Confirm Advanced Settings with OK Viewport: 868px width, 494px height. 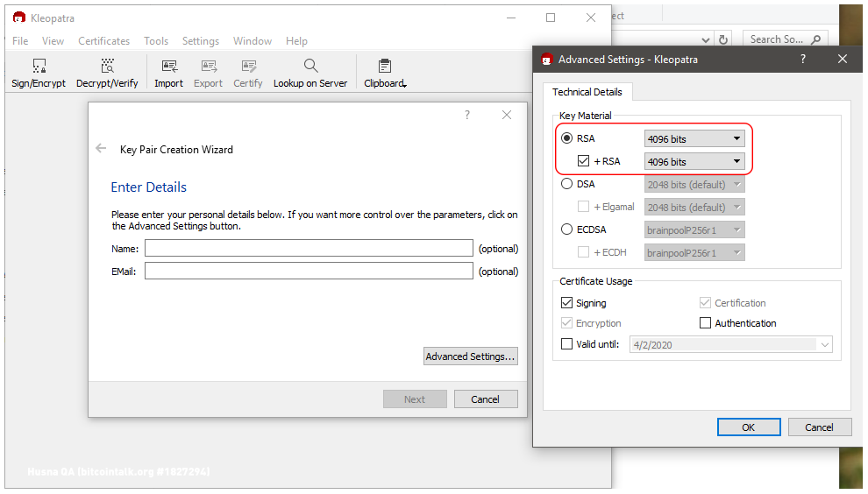(x=749, y=427)
